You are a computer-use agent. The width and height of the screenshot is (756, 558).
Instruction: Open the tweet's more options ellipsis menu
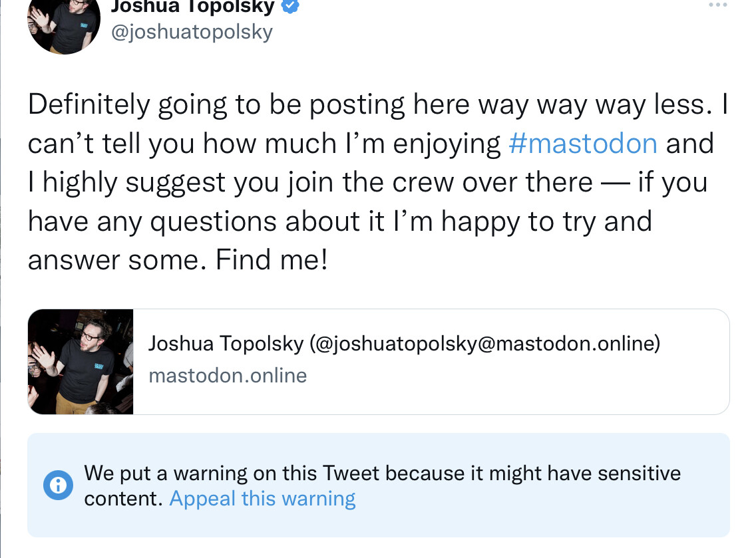[x=718, y=5]
